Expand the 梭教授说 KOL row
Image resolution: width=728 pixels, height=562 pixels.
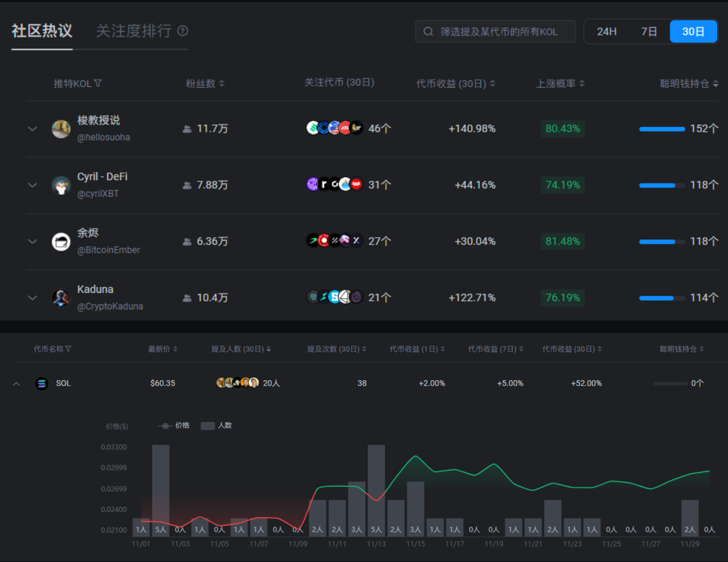pos(32,129)
